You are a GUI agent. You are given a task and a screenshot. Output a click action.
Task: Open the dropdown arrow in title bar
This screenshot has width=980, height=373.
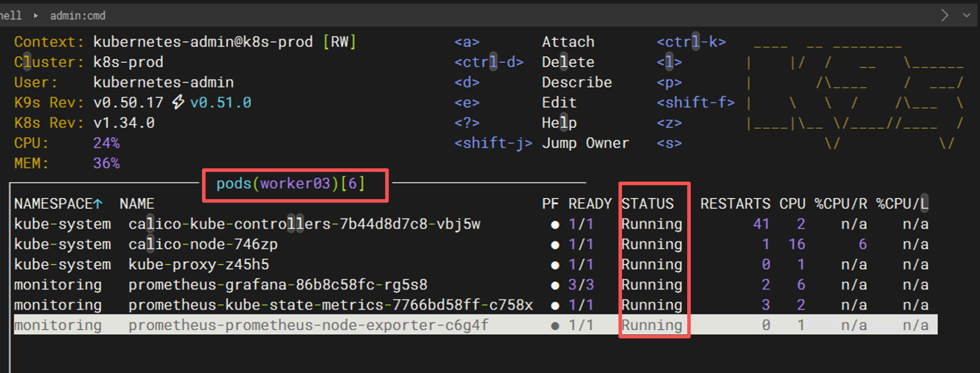coord(967,16)
